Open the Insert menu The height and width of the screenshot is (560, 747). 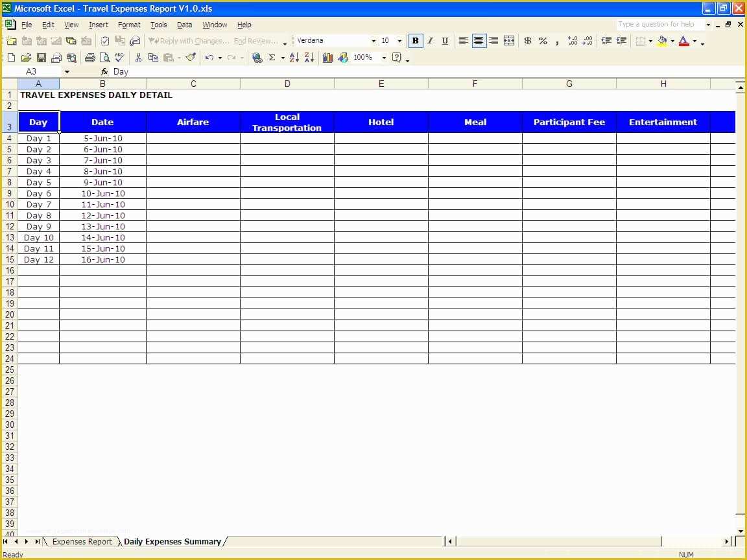[98, 25]
